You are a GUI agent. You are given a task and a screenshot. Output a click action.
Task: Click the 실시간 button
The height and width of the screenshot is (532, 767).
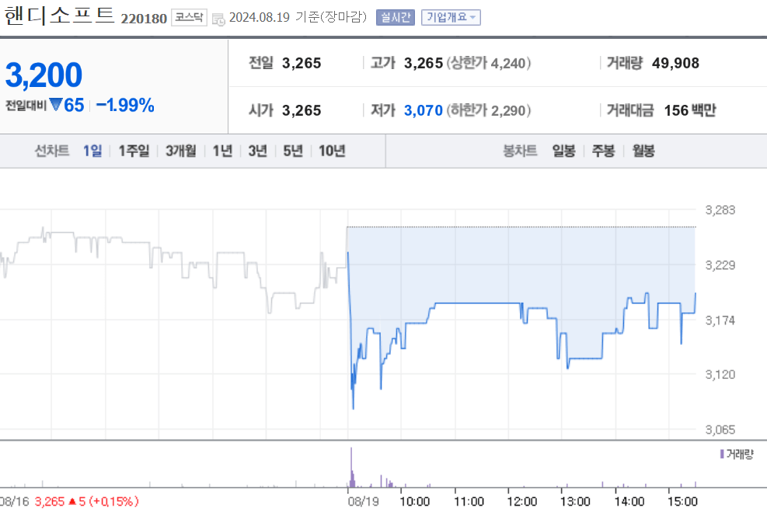tap(396, 18)
